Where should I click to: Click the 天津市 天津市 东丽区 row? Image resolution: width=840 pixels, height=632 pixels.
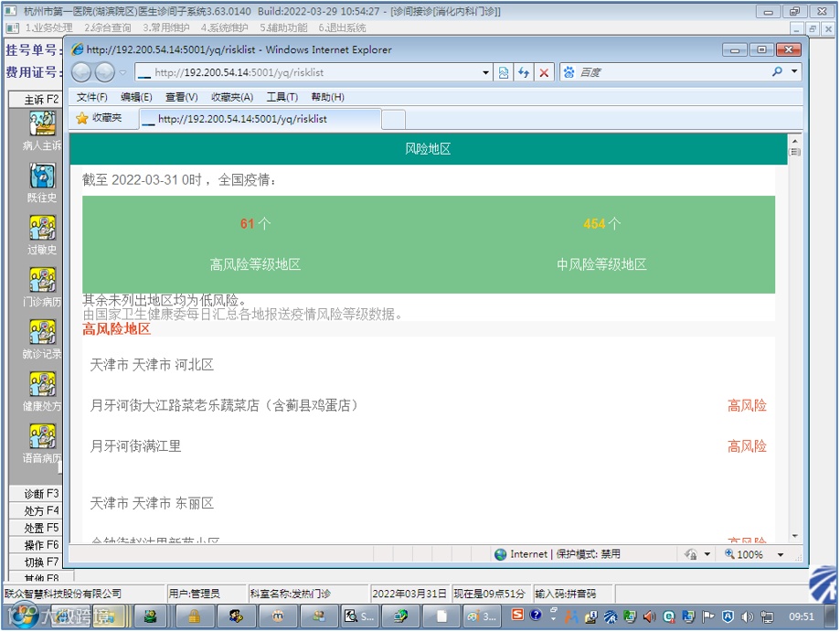pyautogui.click(x=428, y=503)
